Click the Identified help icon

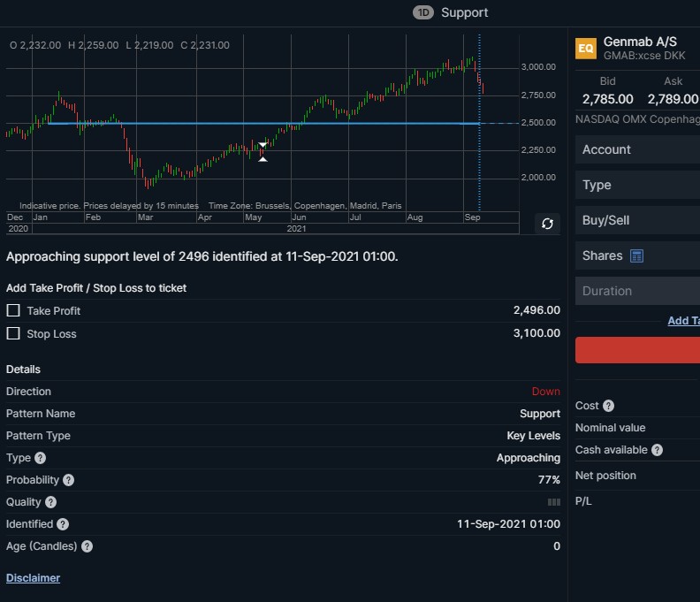click(x=63, y=524)
